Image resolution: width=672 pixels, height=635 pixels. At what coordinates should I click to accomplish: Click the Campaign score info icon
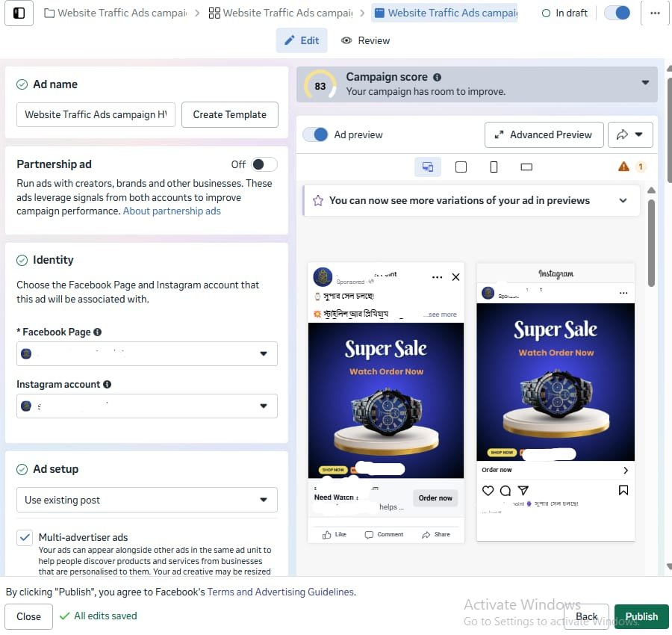pyautogui.click(x=437, y=77)
